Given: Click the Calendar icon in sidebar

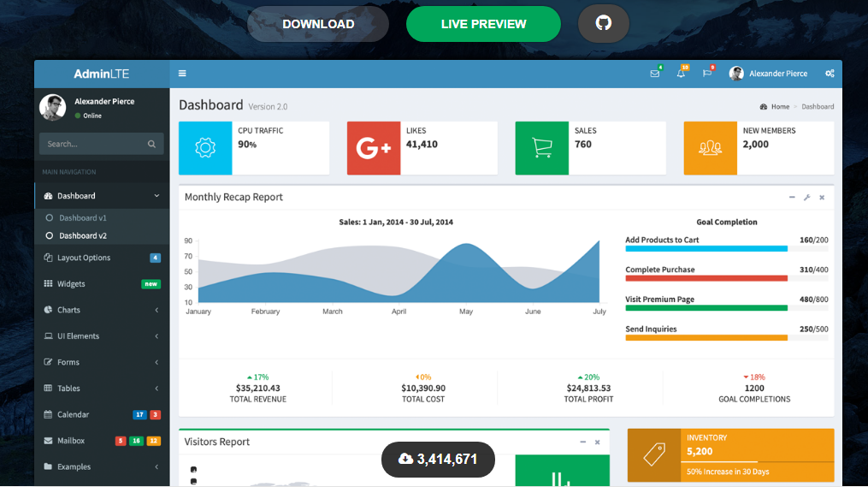Looking at the screenshot, I should 48,414.
